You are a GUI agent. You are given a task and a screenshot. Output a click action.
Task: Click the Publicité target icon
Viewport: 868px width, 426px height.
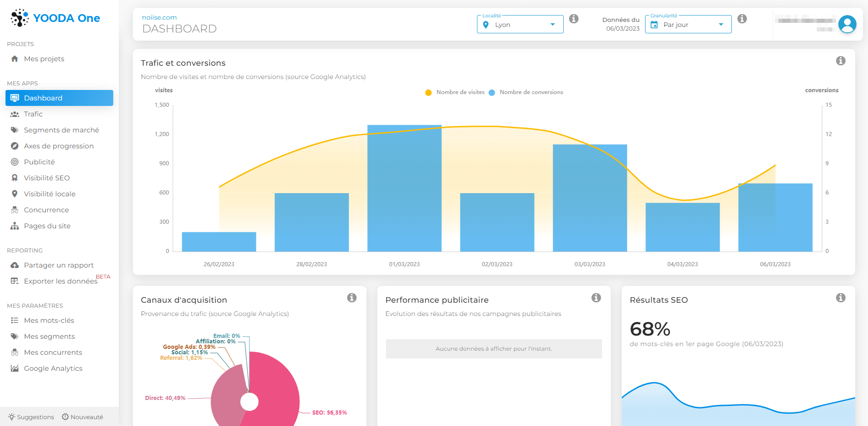(15, 162)
